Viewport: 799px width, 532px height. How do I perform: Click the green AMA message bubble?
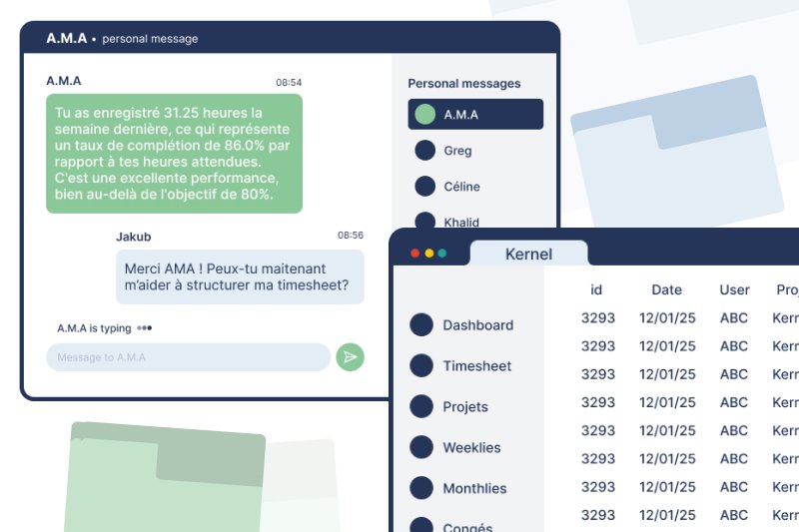click(x=174, y=154)
